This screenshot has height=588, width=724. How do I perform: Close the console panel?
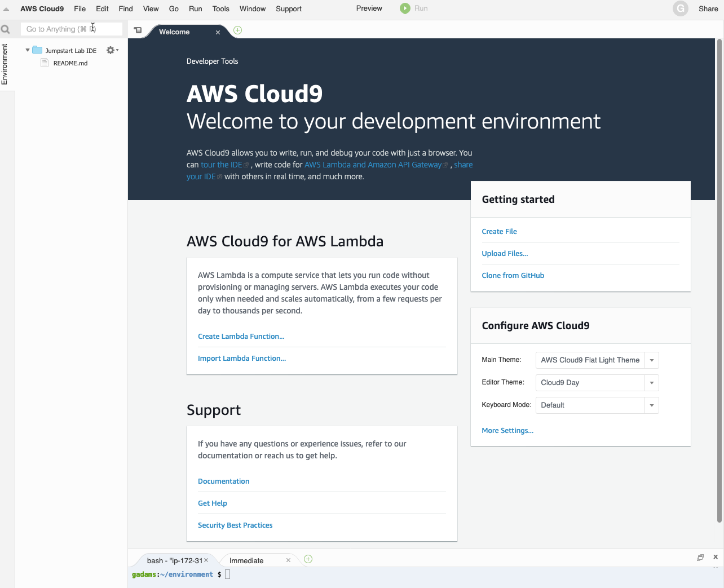(x=716, y=557)
